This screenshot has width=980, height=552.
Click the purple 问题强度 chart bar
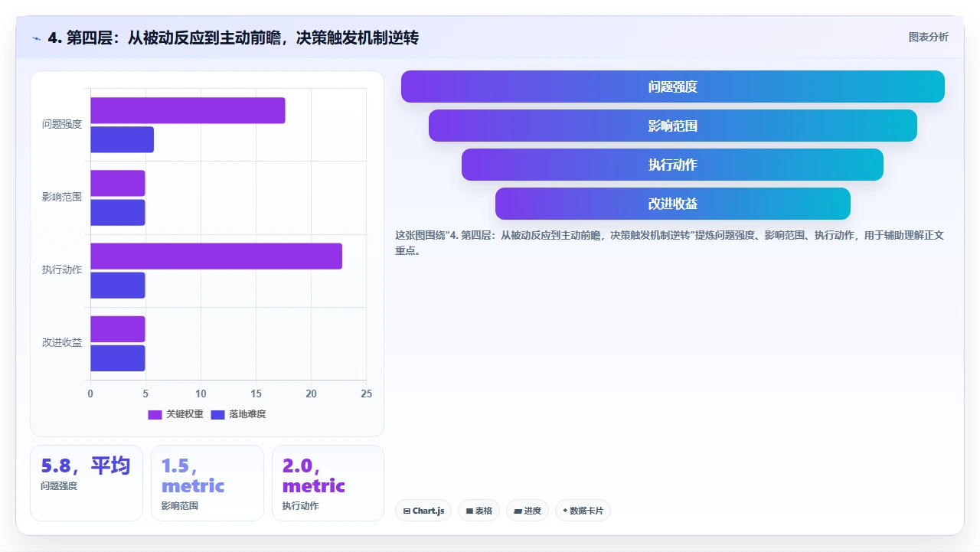tap(188, 110)
